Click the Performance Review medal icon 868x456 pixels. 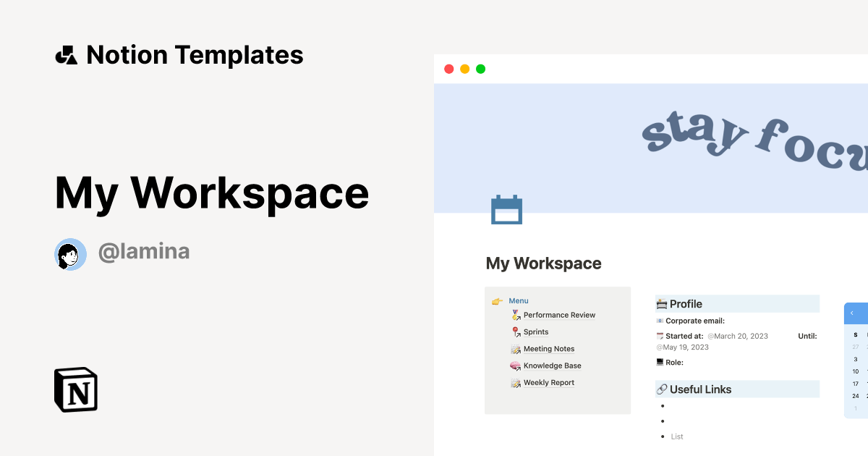516,315
